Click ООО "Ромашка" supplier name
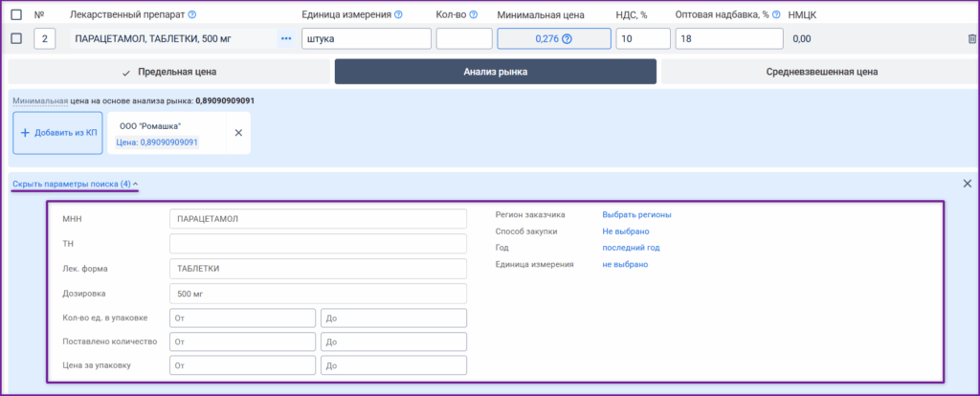 pos(150,126)
